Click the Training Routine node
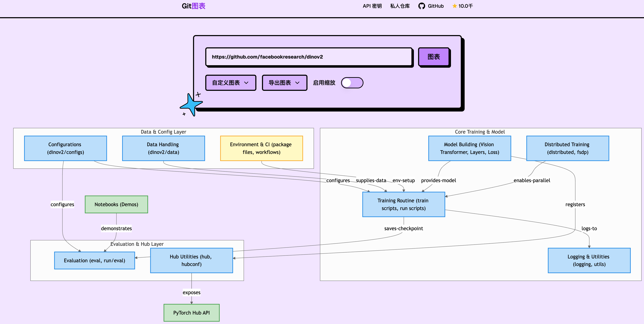 403,204
